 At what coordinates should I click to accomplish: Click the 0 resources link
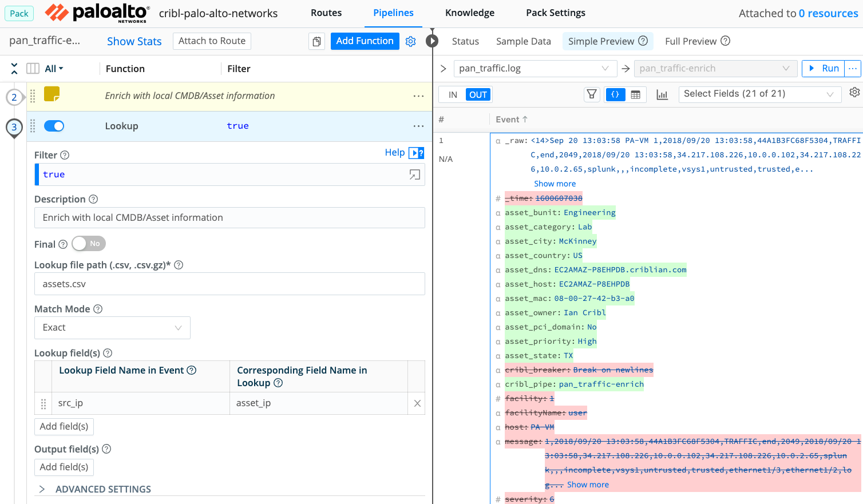pos(829,13)
